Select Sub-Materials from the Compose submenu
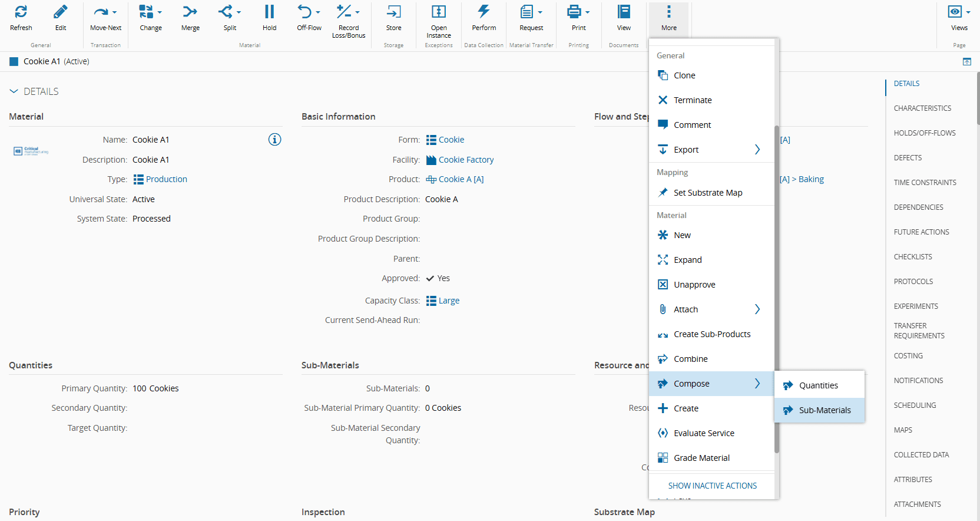The height and width of the screenshot is (521, 980). (x=824, y=410)
